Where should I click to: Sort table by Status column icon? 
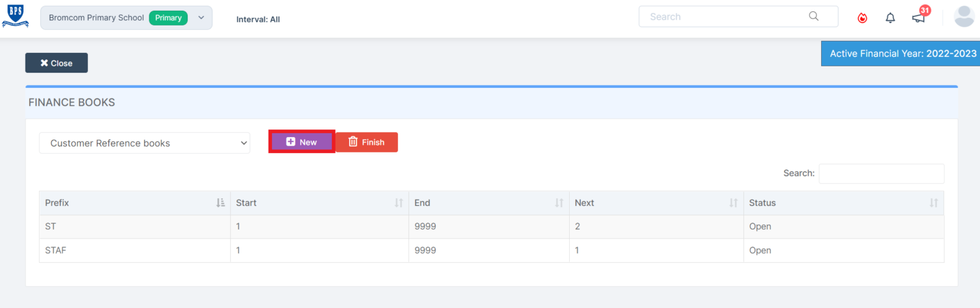tap(933, 203)
